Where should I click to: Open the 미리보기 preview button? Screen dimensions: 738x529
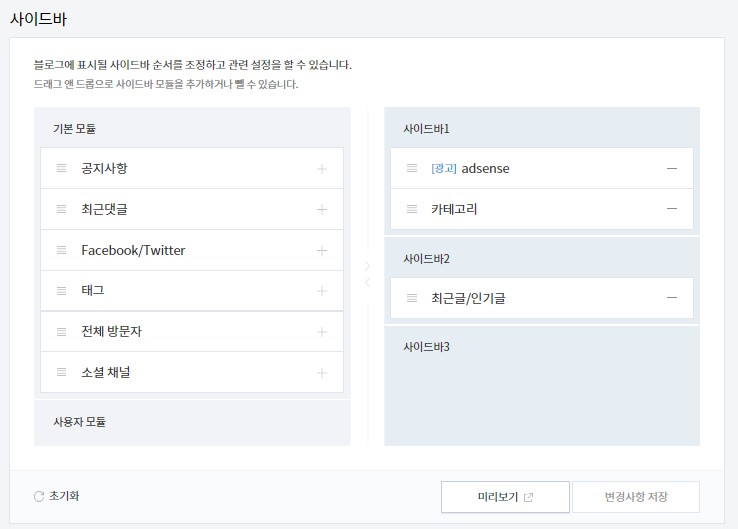click(x=505, y=497)
